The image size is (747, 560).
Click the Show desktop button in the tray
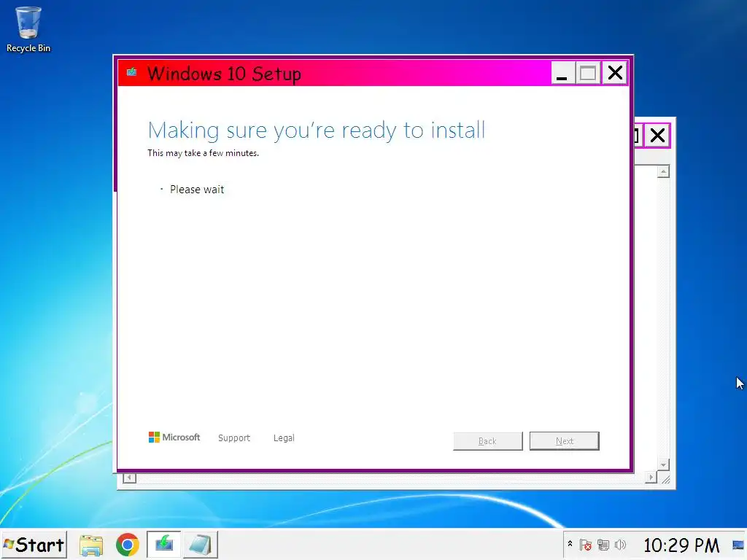pos(738,545)
